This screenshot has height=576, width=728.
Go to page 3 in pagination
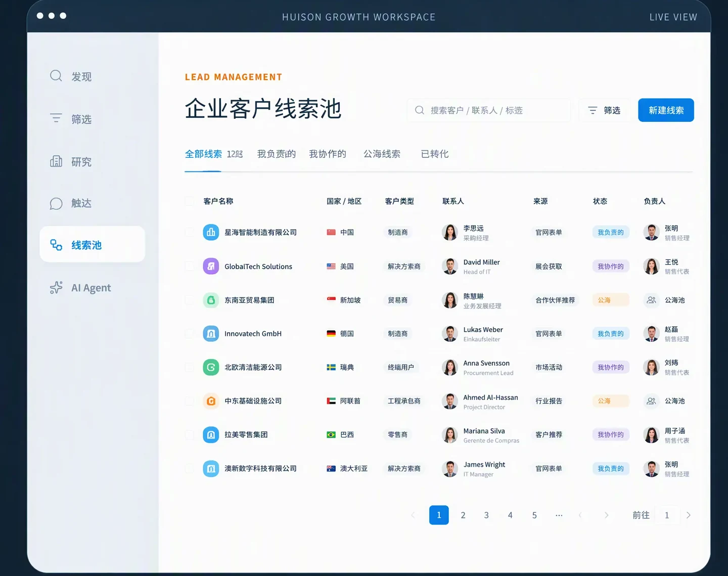pos(486,515)
